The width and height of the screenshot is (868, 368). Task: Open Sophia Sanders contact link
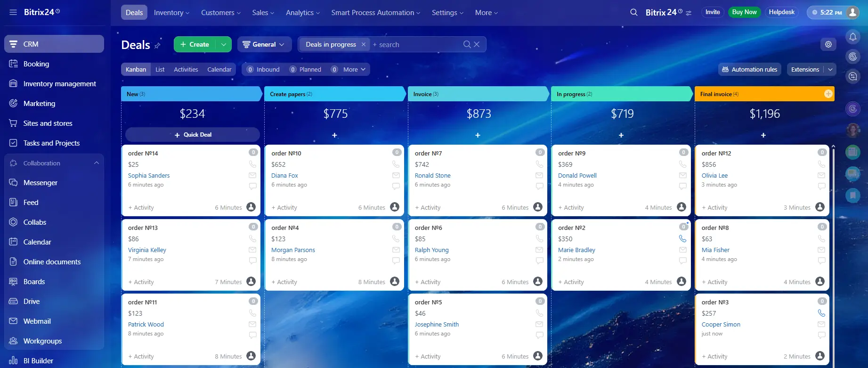pyautogui.click(x=149, y=175)
